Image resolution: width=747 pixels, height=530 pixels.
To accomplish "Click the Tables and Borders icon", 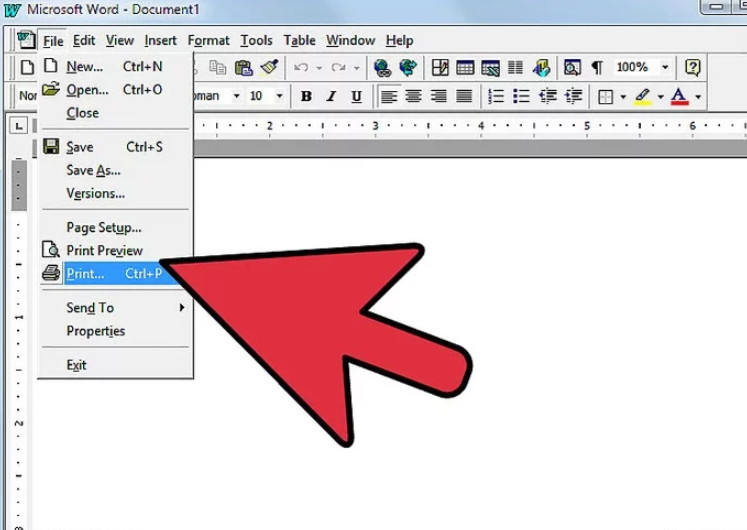I will pos(440,68).
